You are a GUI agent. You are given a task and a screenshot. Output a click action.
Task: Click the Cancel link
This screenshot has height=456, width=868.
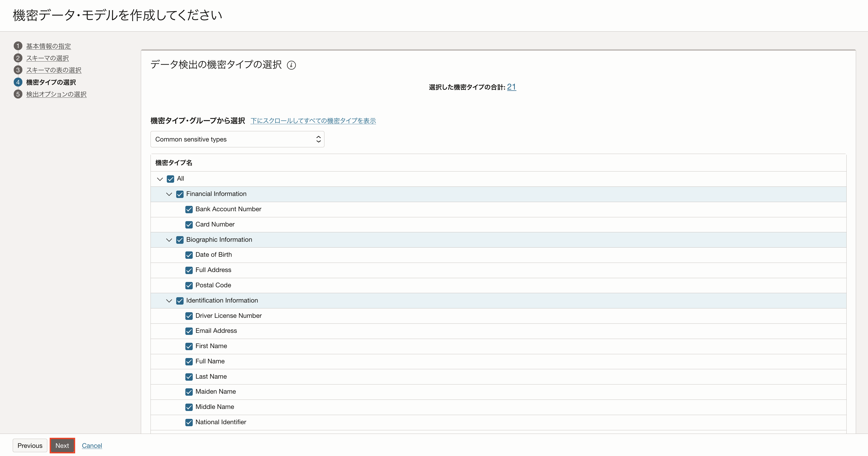coord(92,446)
